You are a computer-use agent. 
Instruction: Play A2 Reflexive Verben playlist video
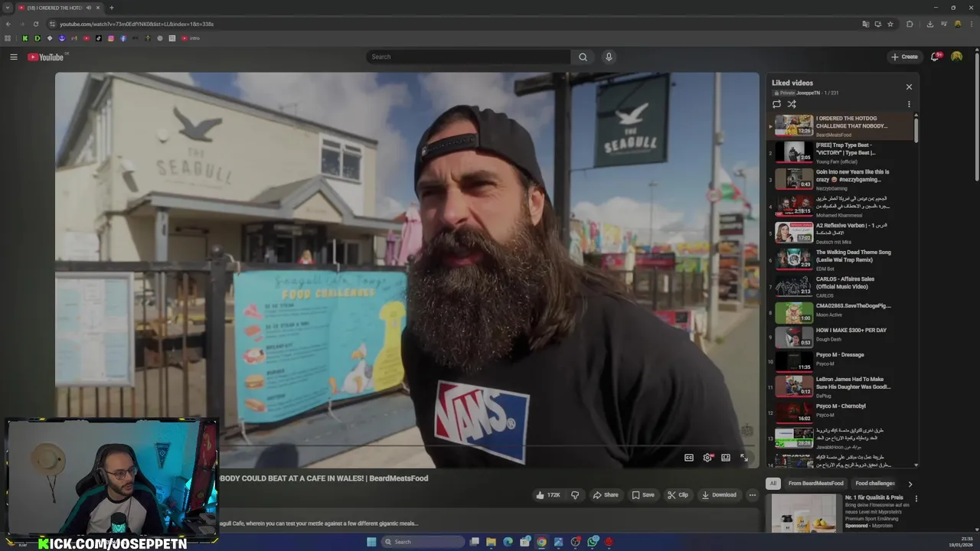[x=842, y=233]
